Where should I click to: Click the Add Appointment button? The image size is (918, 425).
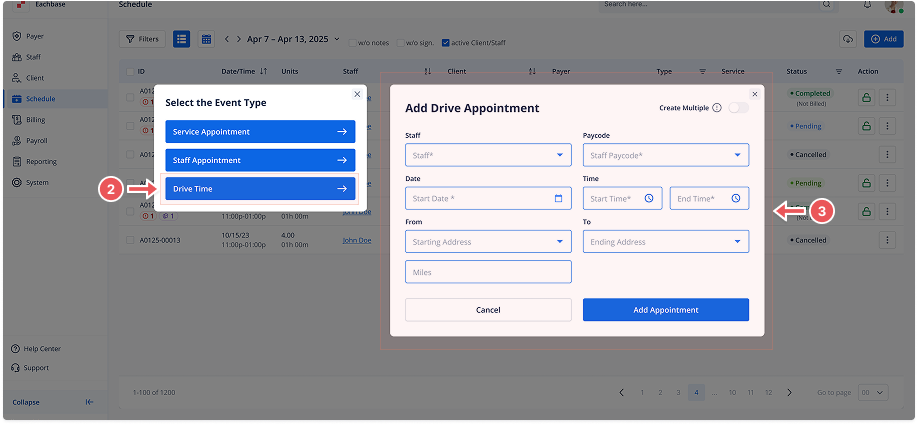(665, 310)
